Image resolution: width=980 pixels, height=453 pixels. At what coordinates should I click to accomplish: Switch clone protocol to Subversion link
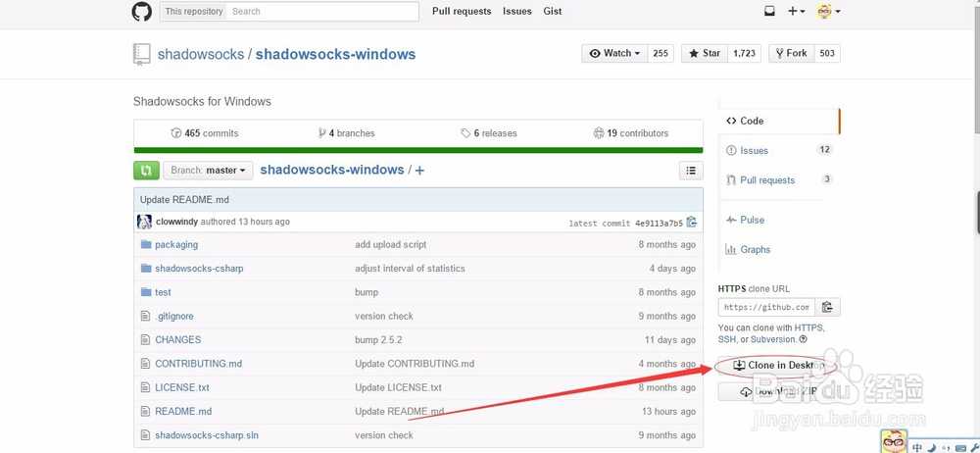[773, 339]
